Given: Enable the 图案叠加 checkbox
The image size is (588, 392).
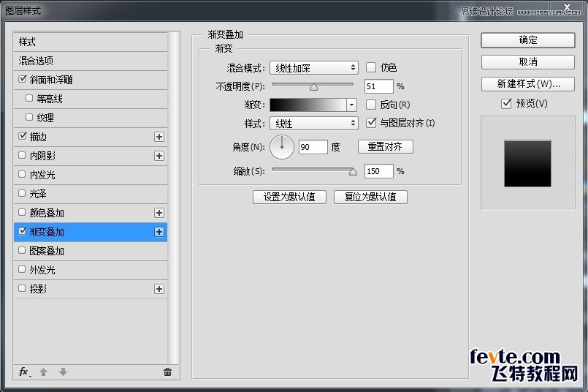Looking at the screenshot, I should (x=22, y=250).
